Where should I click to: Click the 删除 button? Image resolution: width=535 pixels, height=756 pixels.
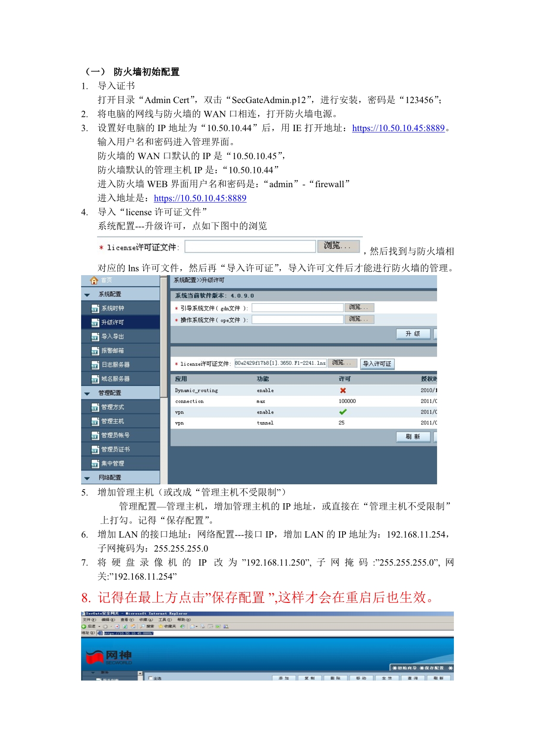(x=336, y=678)
